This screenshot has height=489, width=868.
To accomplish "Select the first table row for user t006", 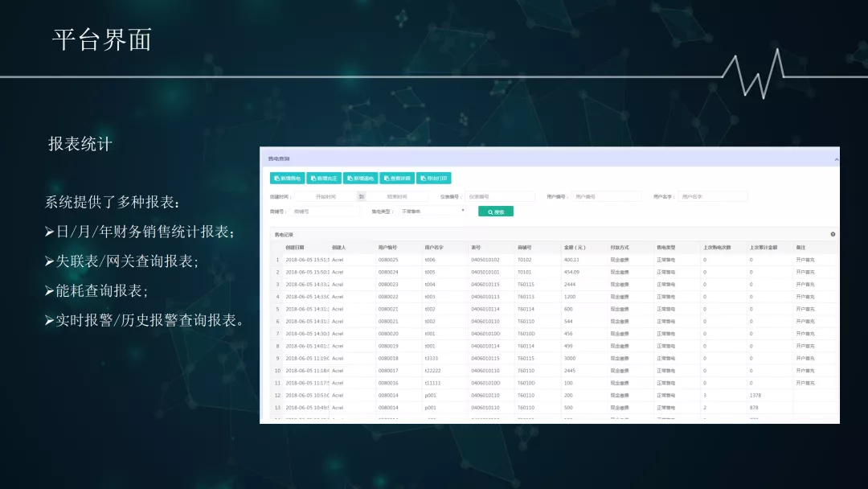I will pyautogui.click(x=482, y=259).
